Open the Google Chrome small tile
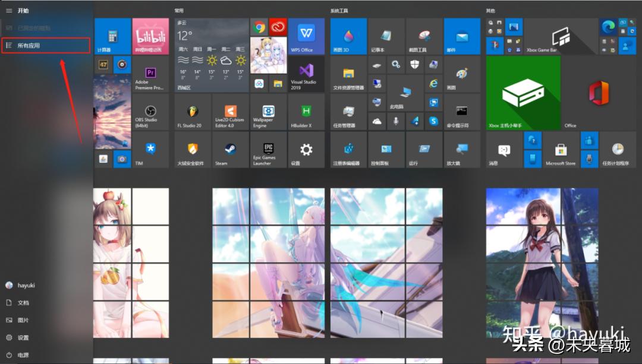The image size is (642, 364). click(x=259, y=27)
